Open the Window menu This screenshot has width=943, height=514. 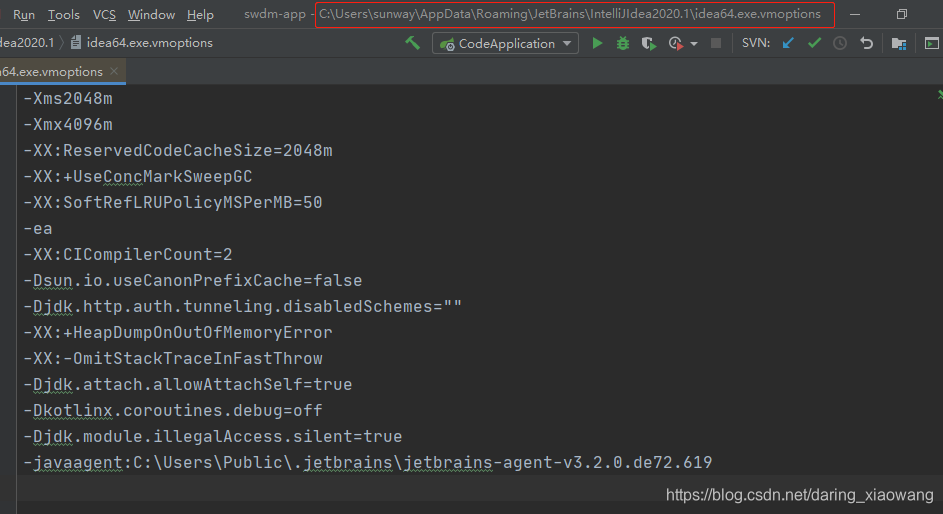click(x=152, y=14)
